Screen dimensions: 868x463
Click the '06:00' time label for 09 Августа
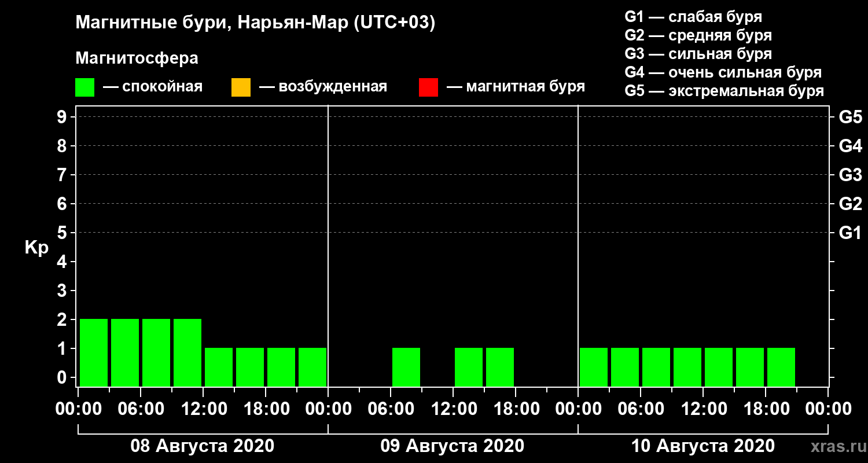click(x=391, y=409)
